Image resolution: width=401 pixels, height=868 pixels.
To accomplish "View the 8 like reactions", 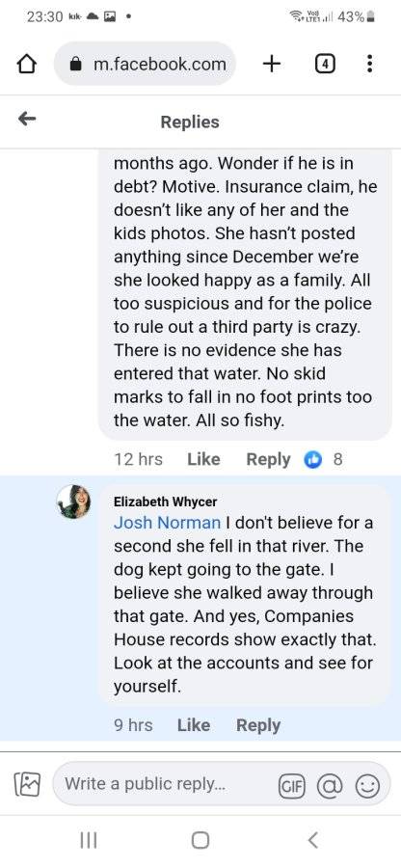I will [x=324, y=459].
